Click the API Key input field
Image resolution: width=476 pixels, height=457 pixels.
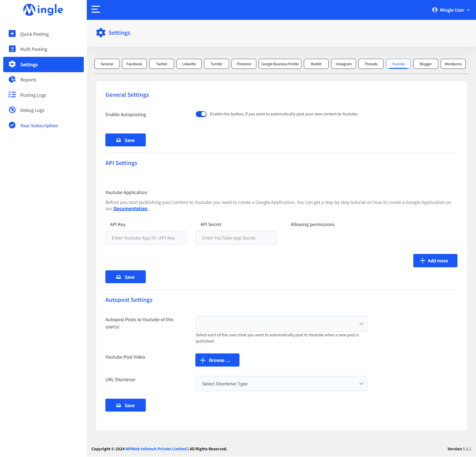coord(146,238)
